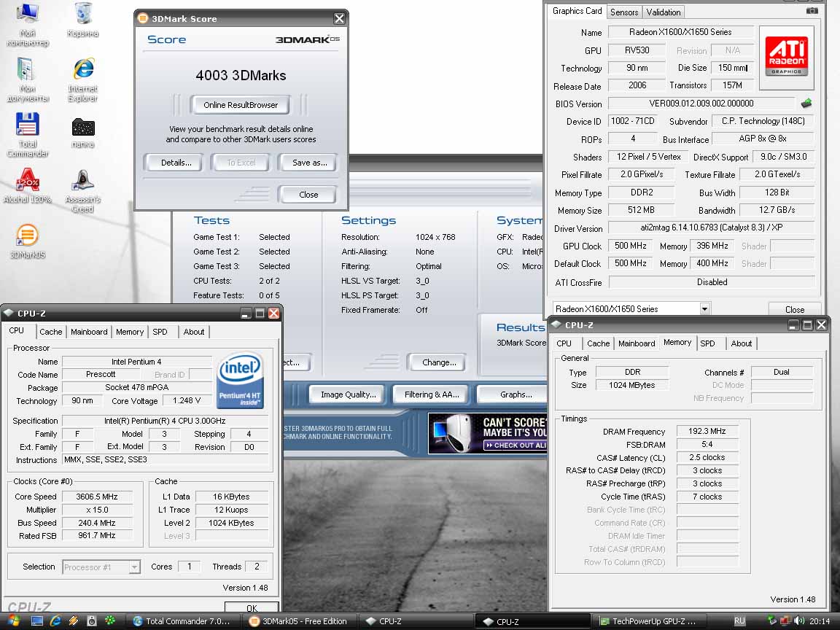This screenshot has width=840, height=630.
Task: Click the Filtering & AA... button
Action: 432,394
